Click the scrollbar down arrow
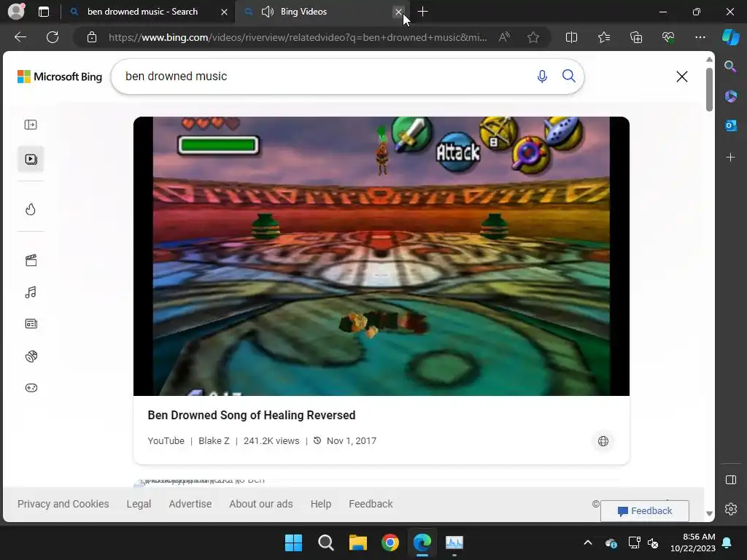Screen dimensions: 747x560 pos(709,513)
